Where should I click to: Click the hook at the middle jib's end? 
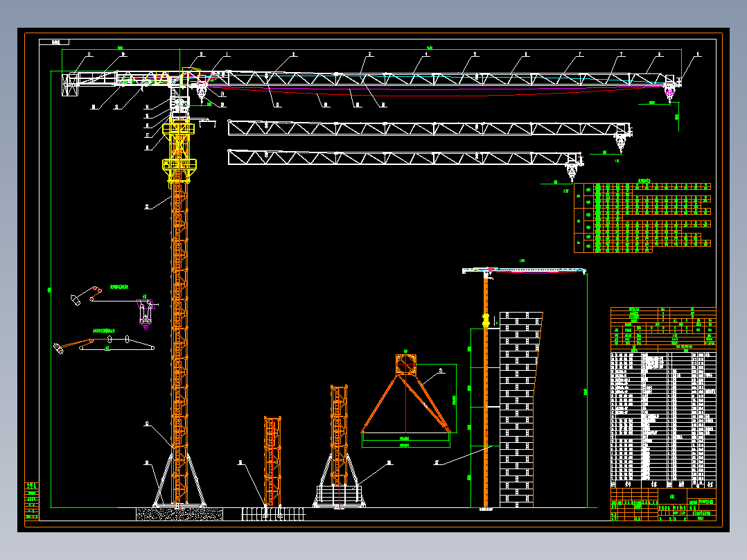(x=620, y=143)
